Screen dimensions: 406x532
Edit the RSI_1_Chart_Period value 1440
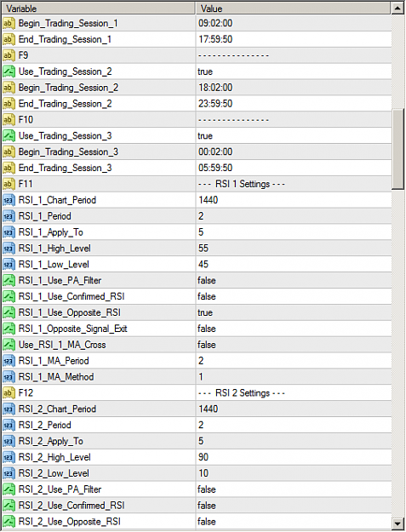(209, 200)
